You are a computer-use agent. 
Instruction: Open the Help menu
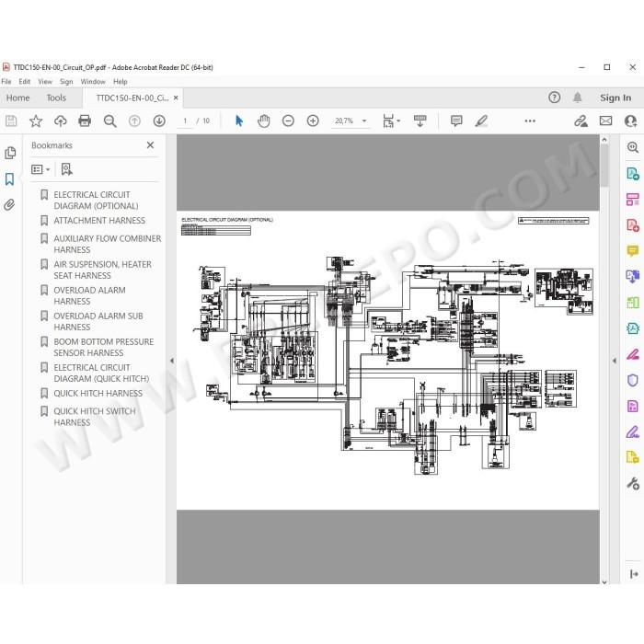click(121, 81)
